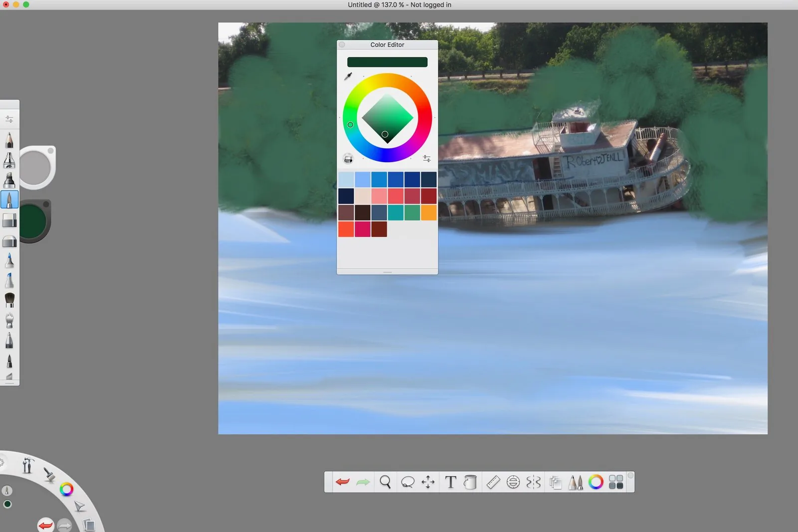Toggle the Symmetry drawing tool
Image resolution: width=798 pixels, height=532 pixels.
533,482
